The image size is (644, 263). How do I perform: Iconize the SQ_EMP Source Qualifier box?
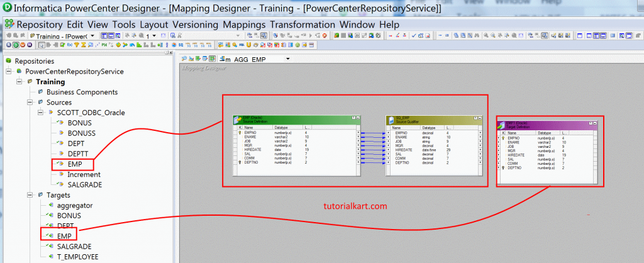(480, 118)
